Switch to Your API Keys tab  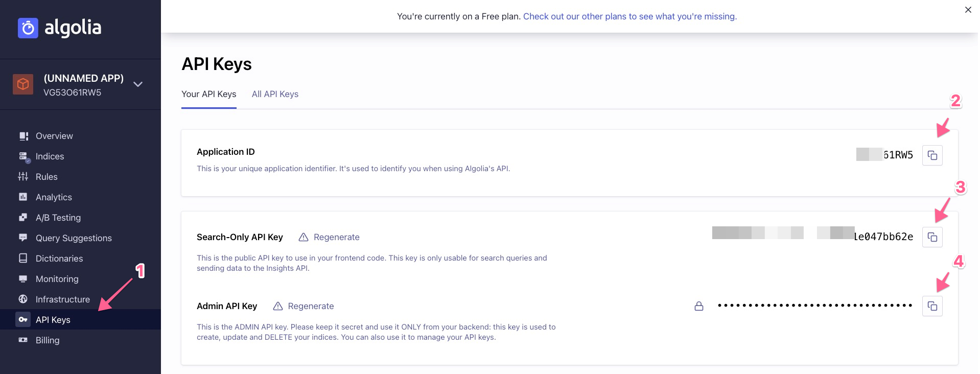tap(208, 94)
